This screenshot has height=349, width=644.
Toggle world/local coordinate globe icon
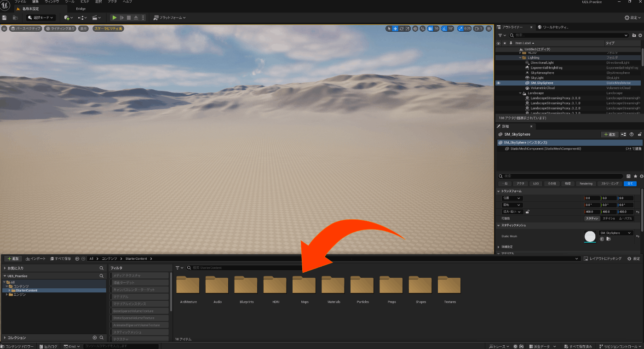point(415,29)
